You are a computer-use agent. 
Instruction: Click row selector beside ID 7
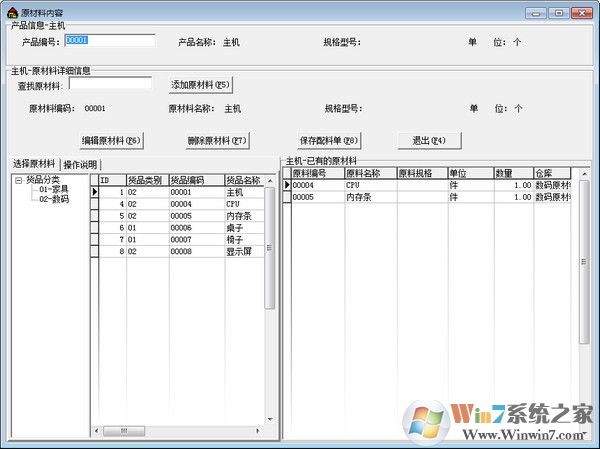(95, 240)
